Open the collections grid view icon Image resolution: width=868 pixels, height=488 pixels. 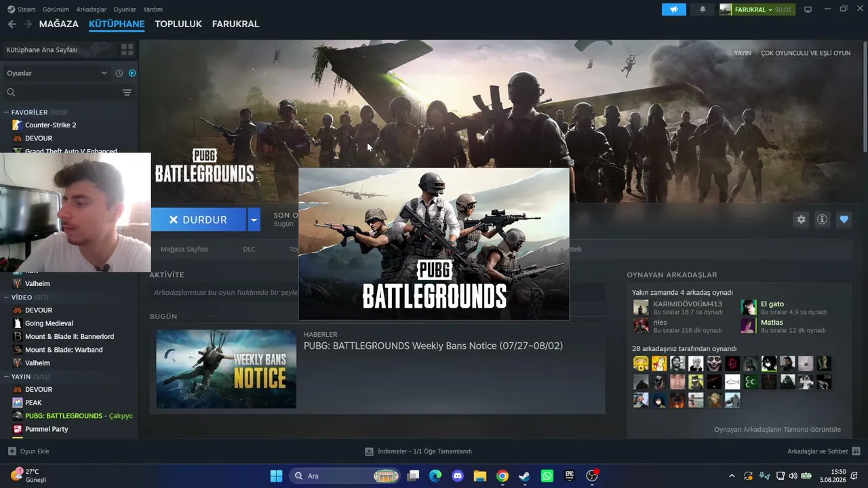click(127, 49)
